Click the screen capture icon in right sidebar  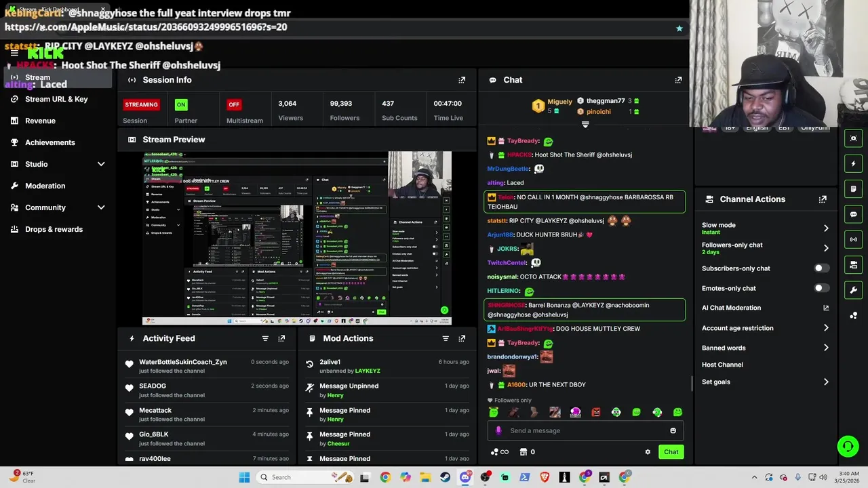click(853, 138)
